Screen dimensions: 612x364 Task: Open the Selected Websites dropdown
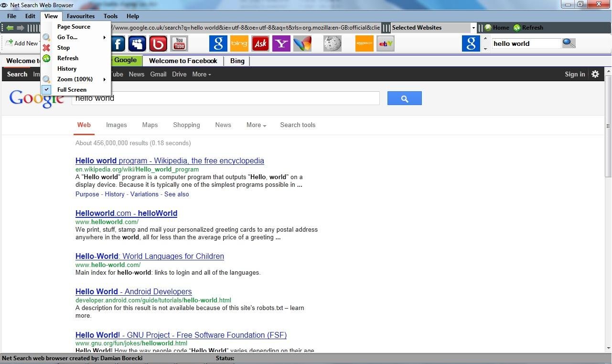(x=472, y=27)
